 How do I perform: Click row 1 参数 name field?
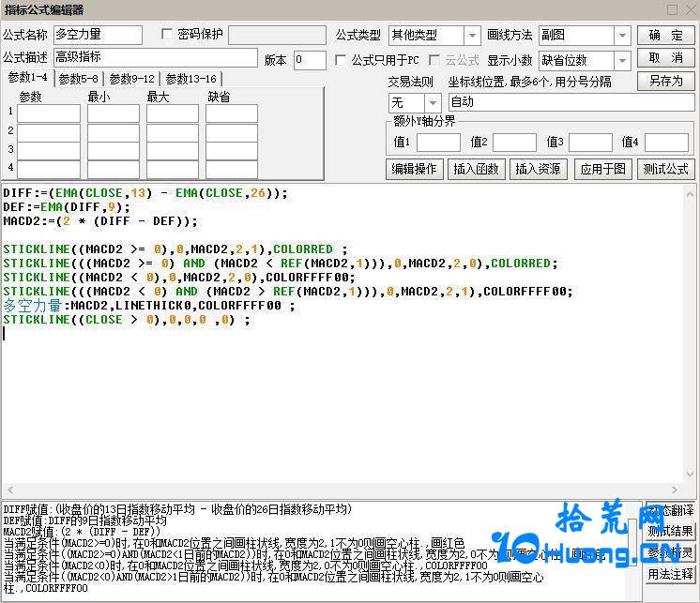[x=49, y=113]
